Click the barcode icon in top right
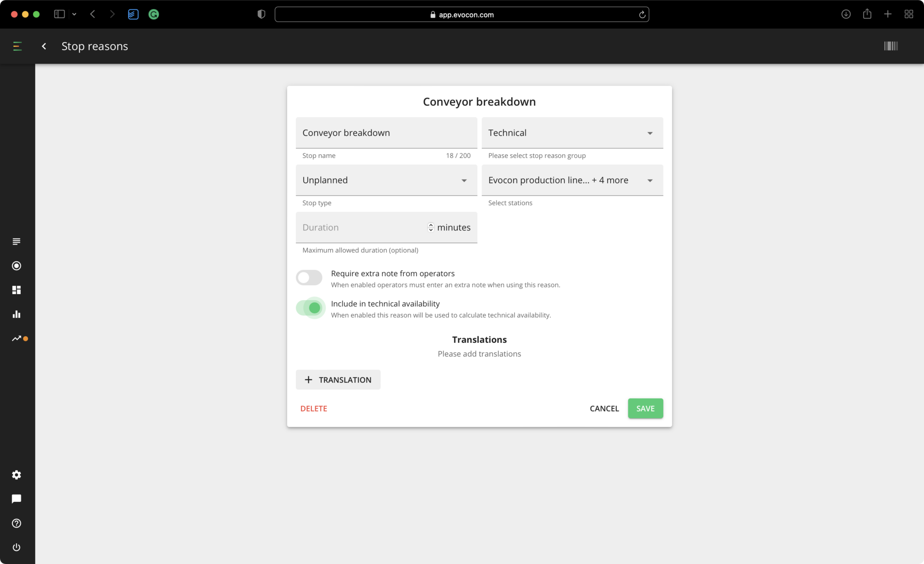924x564 pixels. 891,46
